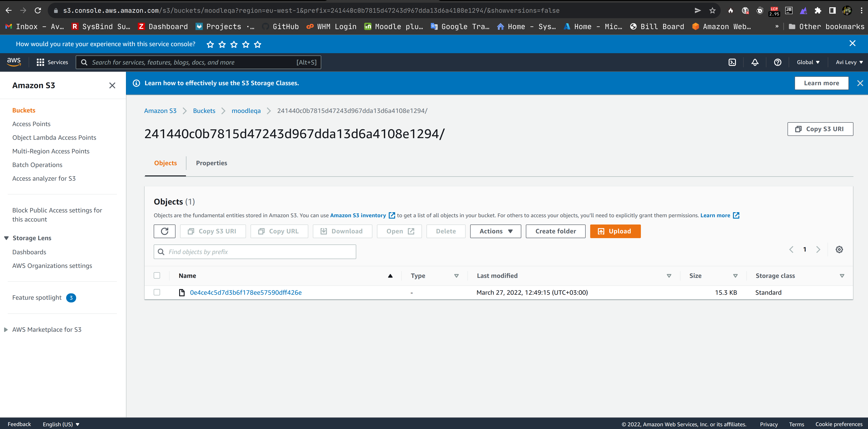Image resolution: width=868 pixels, height=429 pixels.
Task: Go to next page of objects
Action: click(x=818, y=249)
